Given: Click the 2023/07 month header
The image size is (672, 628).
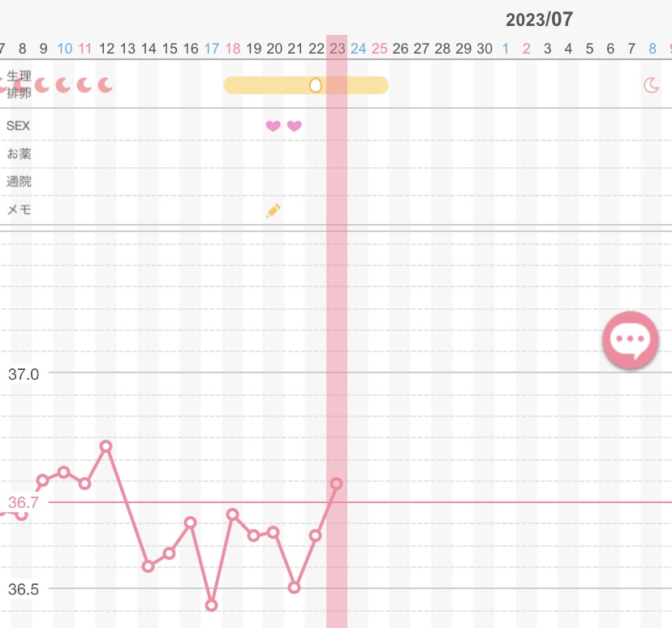Looking at the screenshot, I should 539,19.
